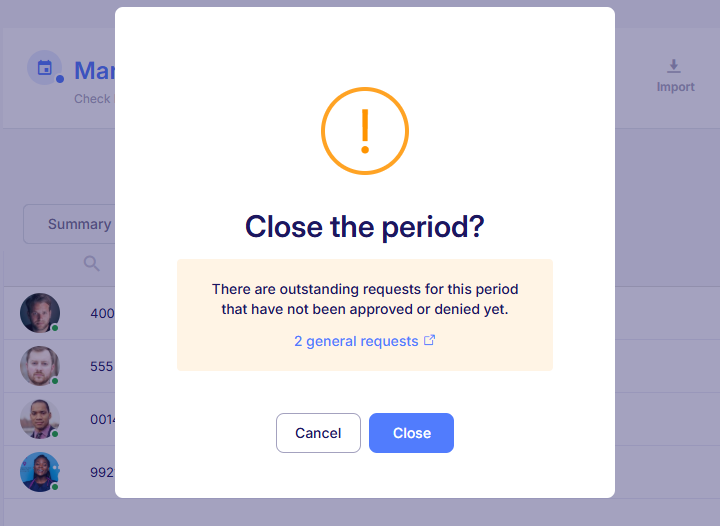Click the employee number starting with 992

(102, 472)
